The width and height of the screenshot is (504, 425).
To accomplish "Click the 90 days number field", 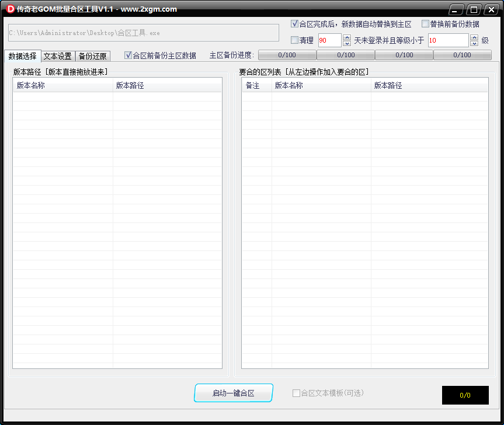I will coord(328,40).
